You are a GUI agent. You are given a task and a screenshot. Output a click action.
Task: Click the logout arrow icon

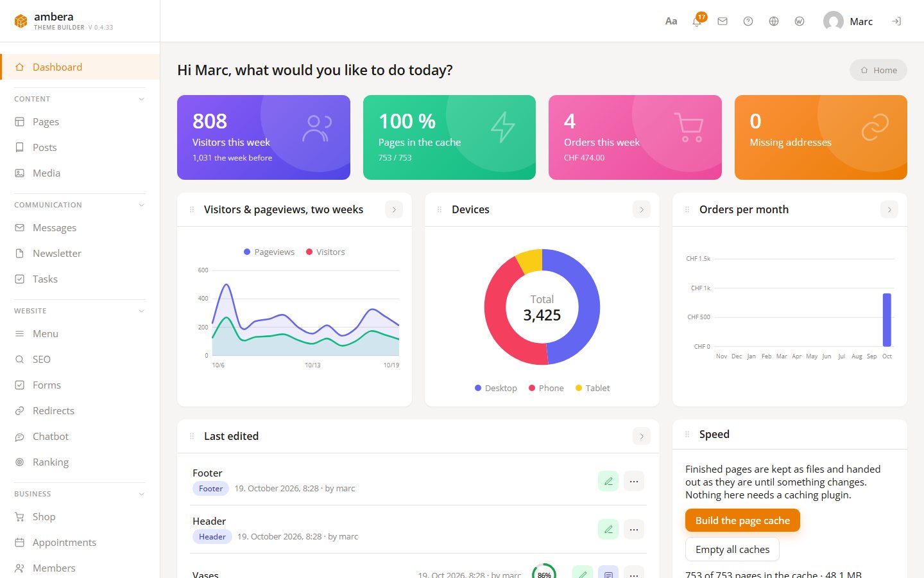click(896, 21)
